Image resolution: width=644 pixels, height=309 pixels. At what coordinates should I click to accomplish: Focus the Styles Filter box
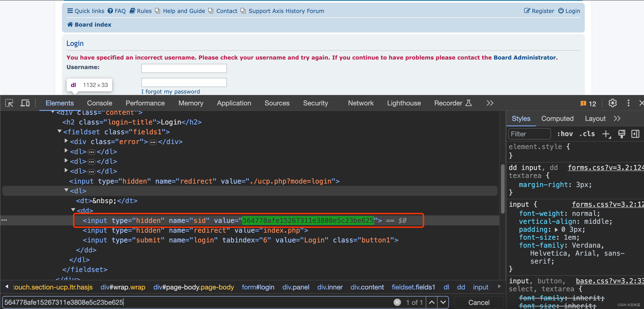[x=529, y=134]
